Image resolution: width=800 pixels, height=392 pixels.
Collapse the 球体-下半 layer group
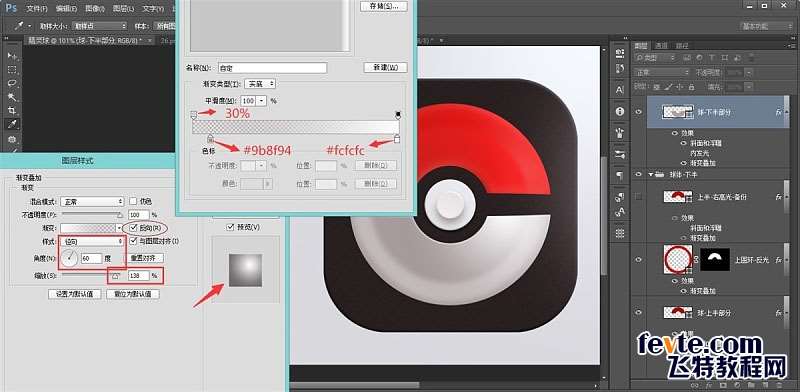651,175
